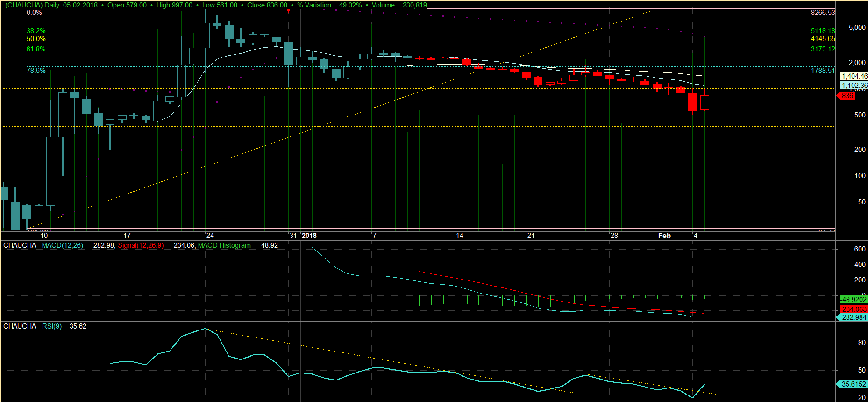Click the red -234.063 signal value tag
This screenshot has width=868, height=402.
[853, 309]
